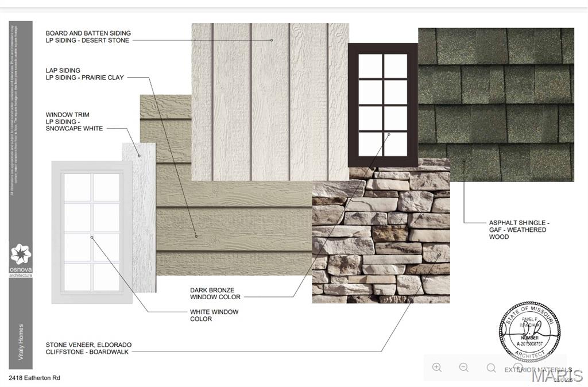
Task: Click the 'WINDOW TRIM' label
Action: (x=68, y=114)
